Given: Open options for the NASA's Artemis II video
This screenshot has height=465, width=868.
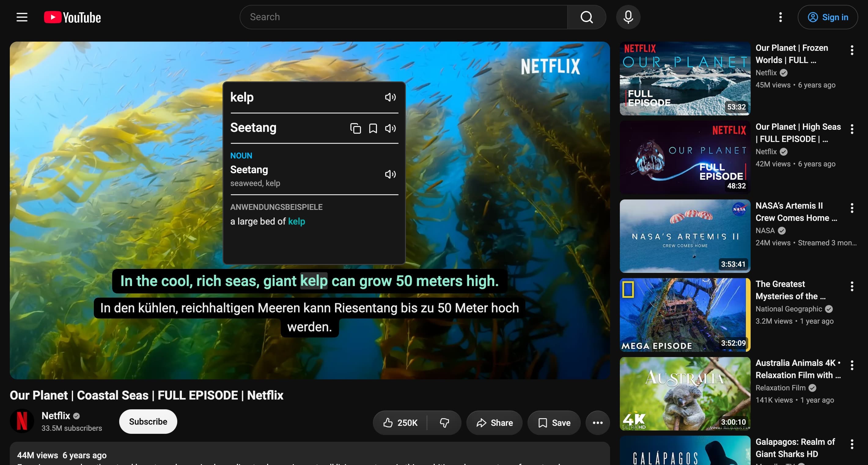Looking at the screenshot, I should click(x=852, y=208).
